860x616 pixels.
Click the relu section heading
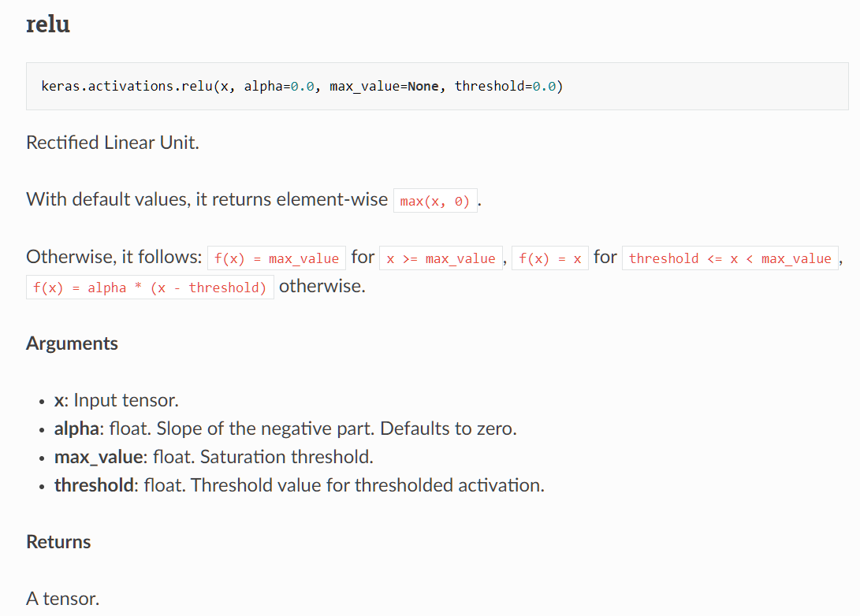pos(48,24)
